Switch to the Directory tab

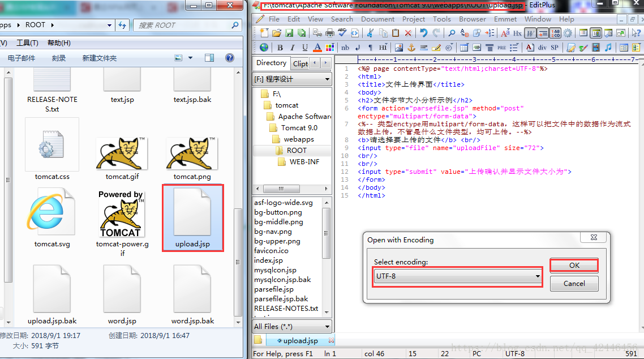click(271, 63)
